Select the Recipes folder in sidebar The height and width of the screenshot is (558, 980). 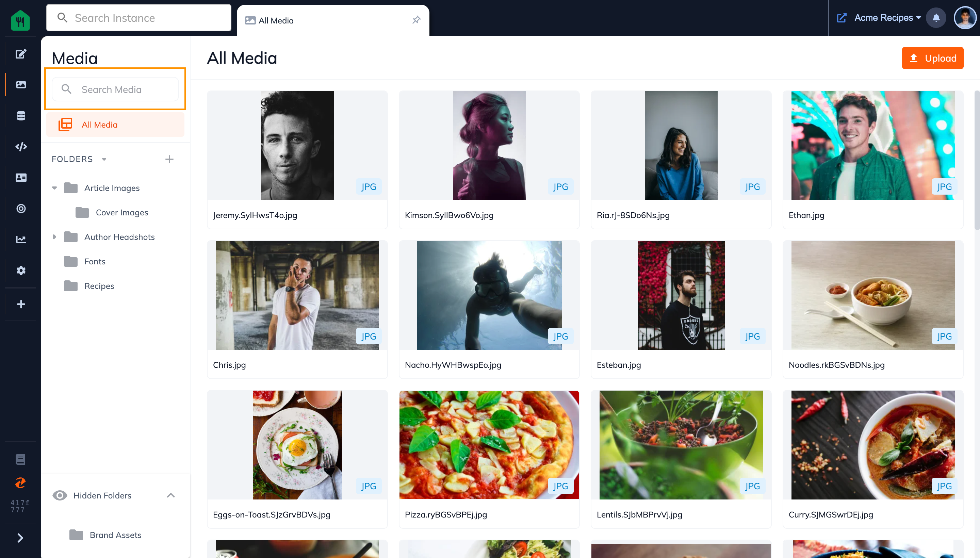99,285
